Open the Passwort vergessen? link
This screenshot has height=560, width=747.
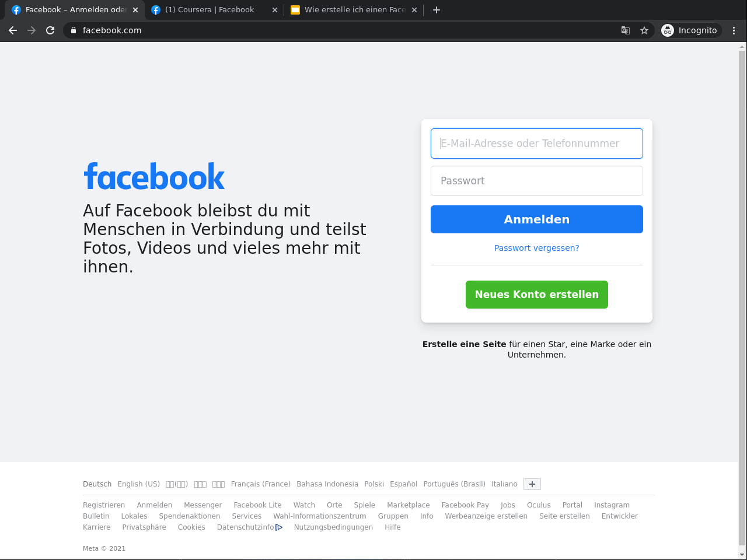537,248
